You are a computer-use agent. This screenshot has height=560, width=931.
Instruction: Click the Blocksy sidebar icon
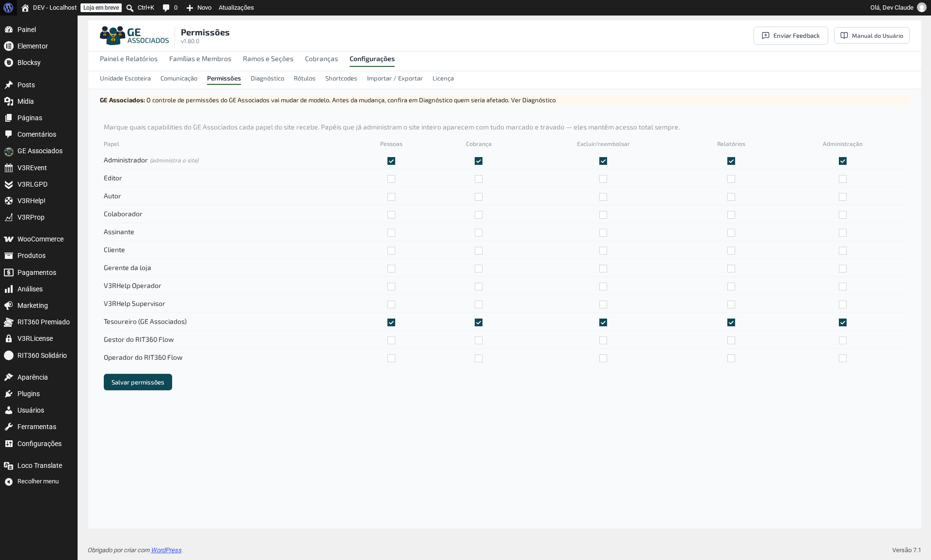coord(9,63)
